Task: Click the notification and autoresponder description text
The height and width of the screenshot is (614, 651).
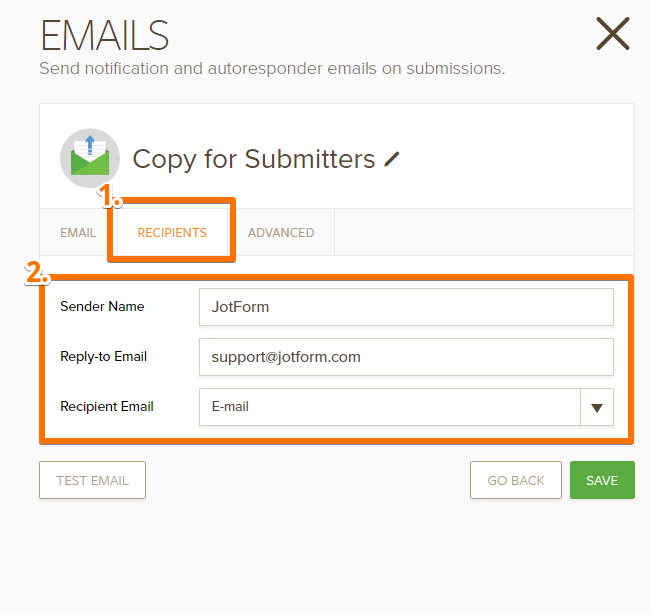Action: [x=272, y=69]
